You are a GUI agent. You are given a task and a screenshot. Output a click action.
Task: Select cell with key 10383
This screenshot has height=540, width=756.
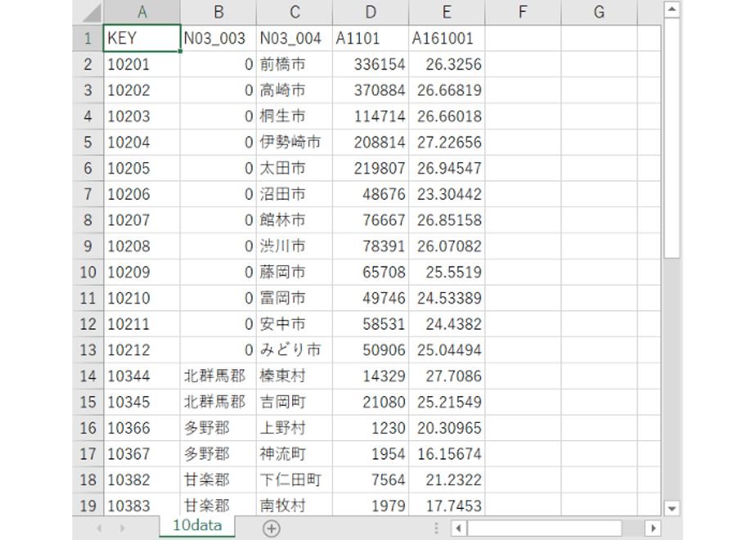point(142,506)
